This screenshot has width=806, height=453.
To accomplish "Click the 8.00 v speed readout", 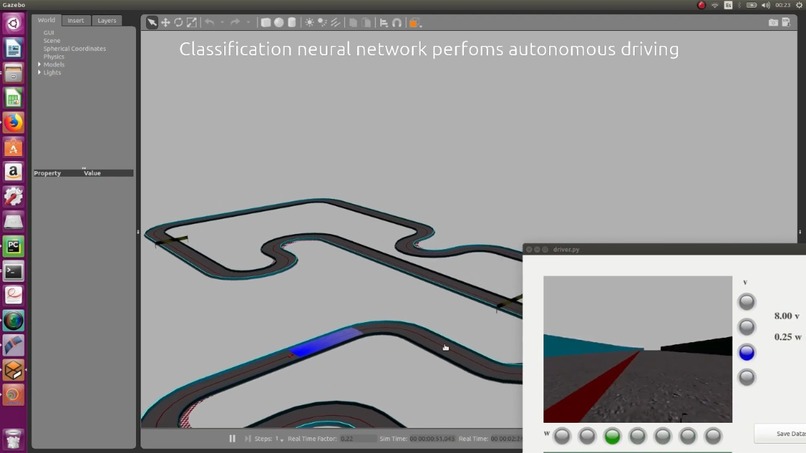I will coord(786,316).
